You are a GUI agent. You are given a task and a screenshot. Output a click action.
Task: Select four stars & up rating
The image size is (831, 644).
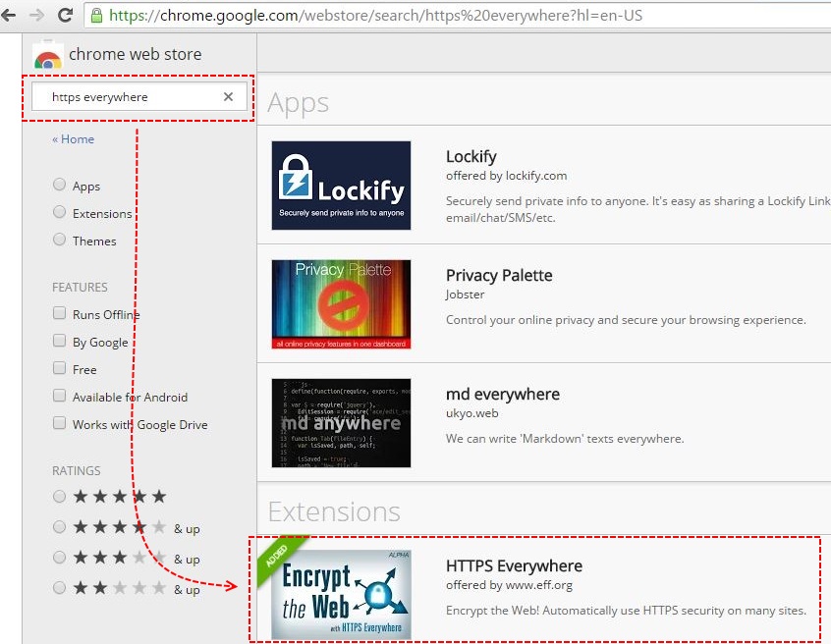click(59, 527)
